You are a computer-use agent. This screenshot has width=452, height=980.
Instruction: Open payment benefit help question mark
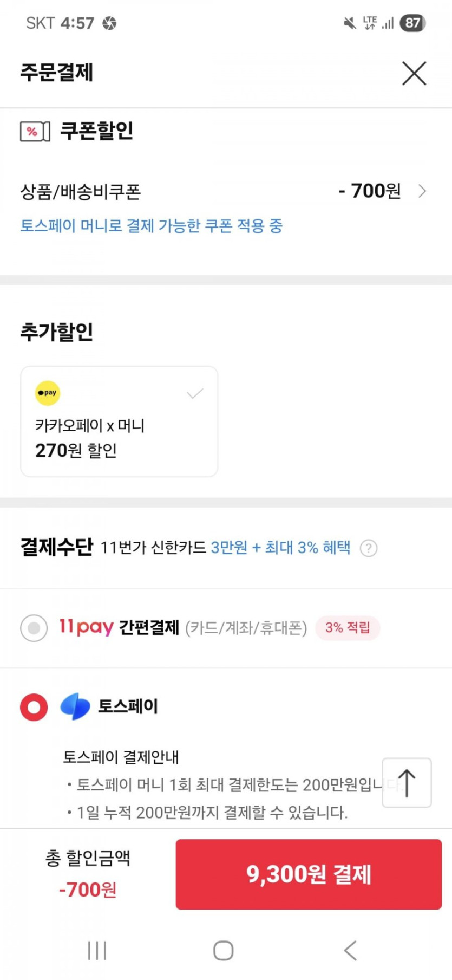point(369,548)
